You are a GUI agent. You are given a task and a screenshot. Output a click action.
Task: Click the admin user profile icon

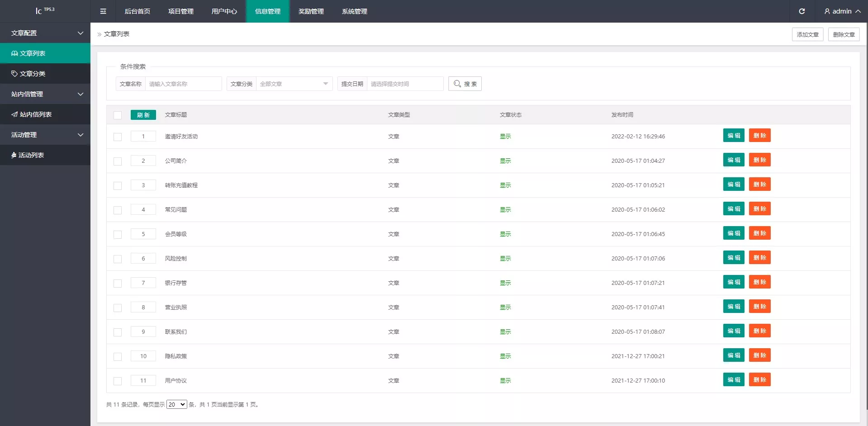[x=827, y=11]
